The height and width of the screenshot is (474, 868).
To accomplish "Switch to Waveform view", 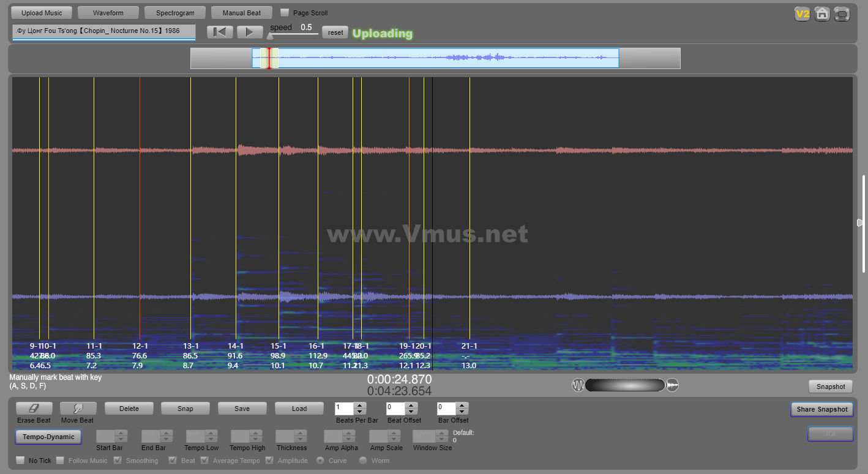I will [x=108, y=13].
